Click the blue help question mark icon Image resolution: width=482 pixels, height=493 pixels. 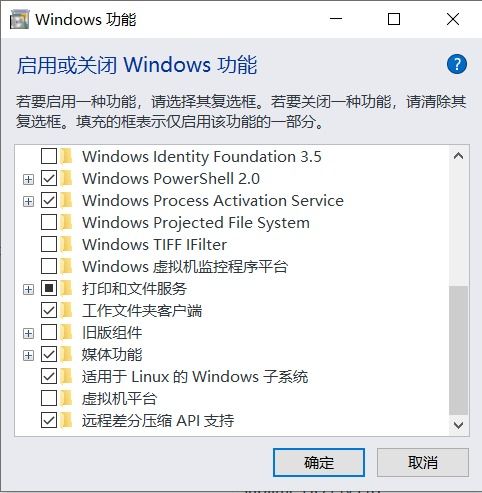(x=457, y=64)
